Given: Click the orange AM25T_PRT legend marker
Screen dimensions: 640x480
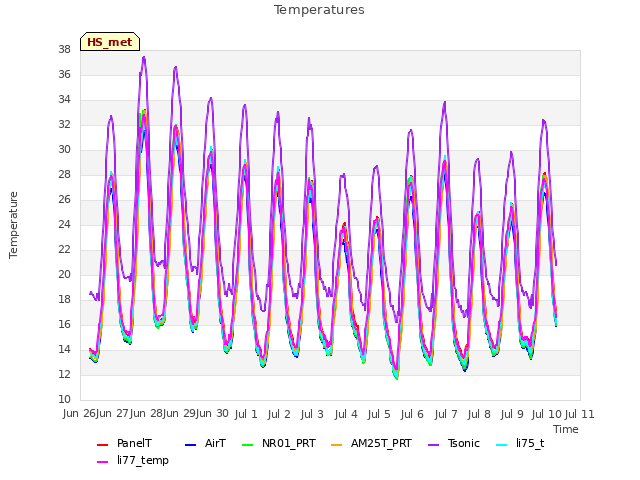Looking at the screenshot, I should pyautogui.click(x=336, y=444).
